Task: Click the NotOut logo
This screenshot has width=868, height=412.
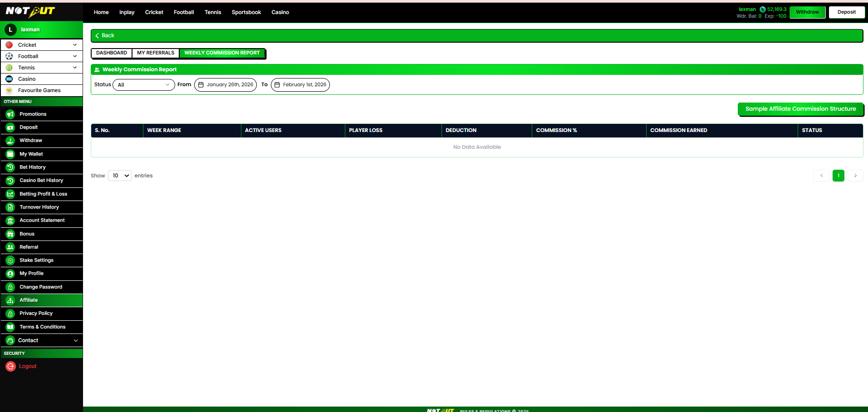Action: (x=30, y=11)
